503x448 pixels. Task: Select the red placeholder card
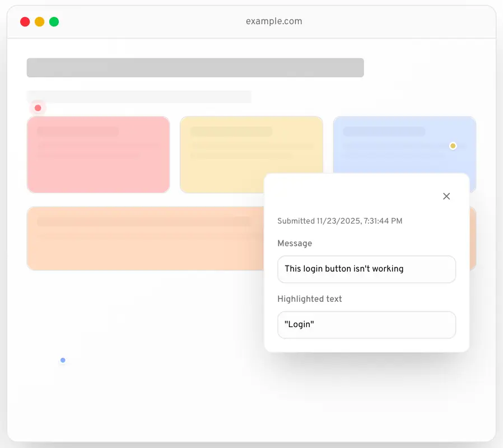tap(98, 155)
